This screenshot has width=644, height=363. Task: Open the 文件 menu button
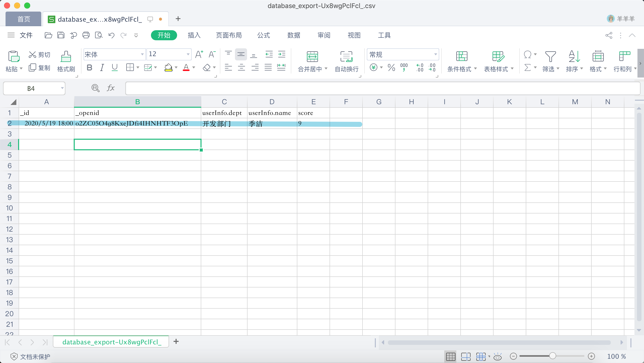(26, 35)
